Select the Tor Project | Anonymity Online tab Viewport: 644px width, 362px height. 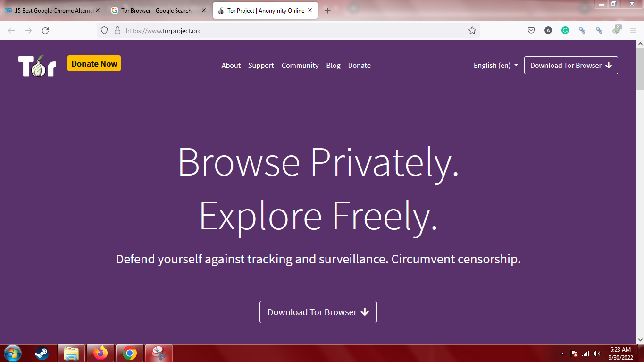(x=266, y=10)
